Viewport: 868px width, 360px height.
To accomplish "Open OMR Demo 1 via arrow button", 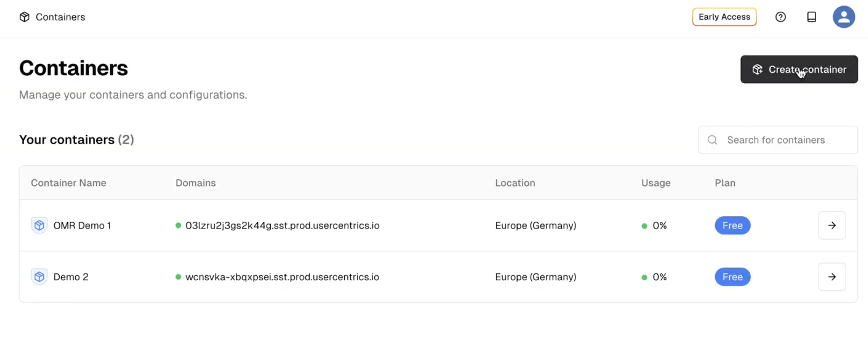I will (832, 225).
